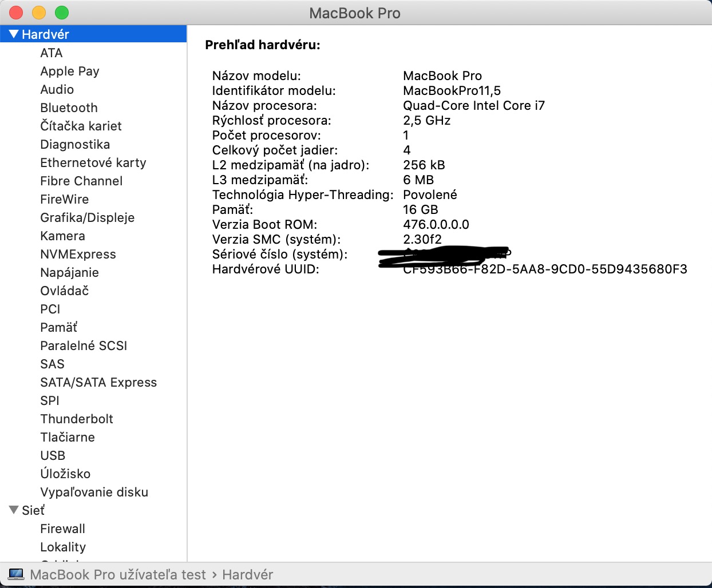Click the 2.30f2 SMC version value

click(422, 239)
